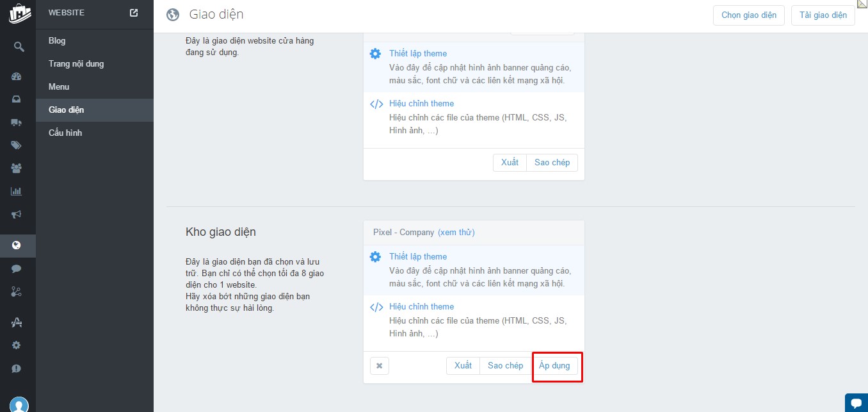Open the reports bar chart icon
868x412 pixels.
(17, 191)
